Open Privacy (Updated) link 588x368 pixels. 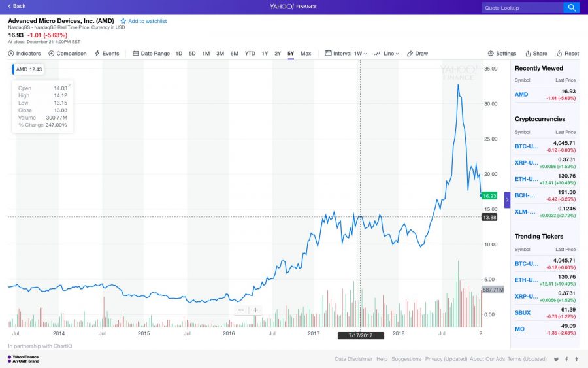[446, 359]
